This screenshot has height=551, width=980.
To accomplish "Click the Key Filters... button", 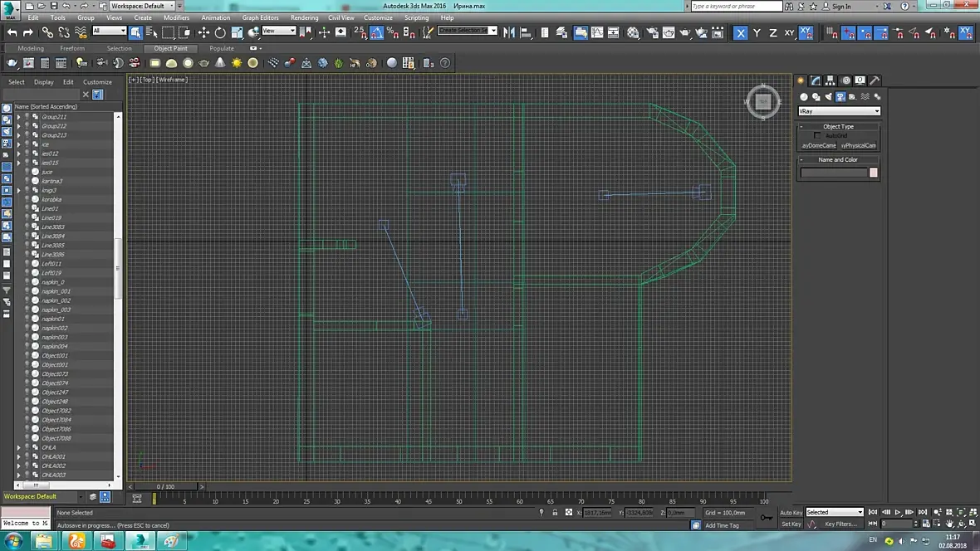I will 840,524.
